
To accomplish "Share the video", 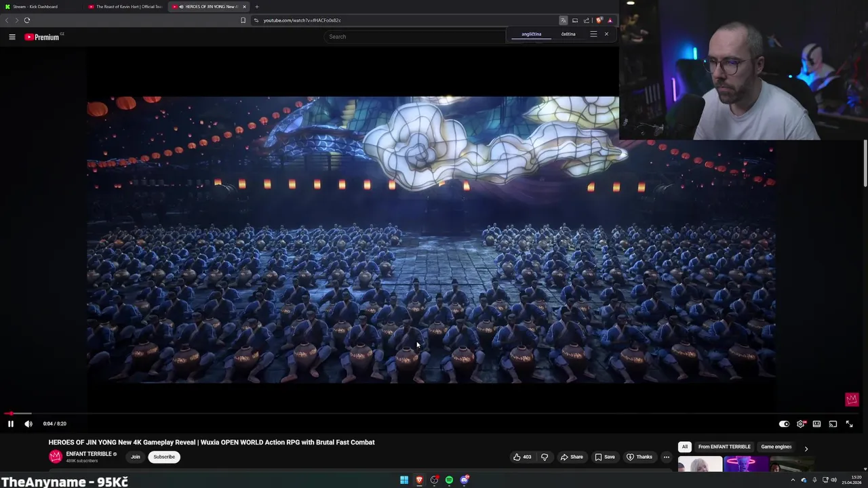I will click(x=571, y=457).
